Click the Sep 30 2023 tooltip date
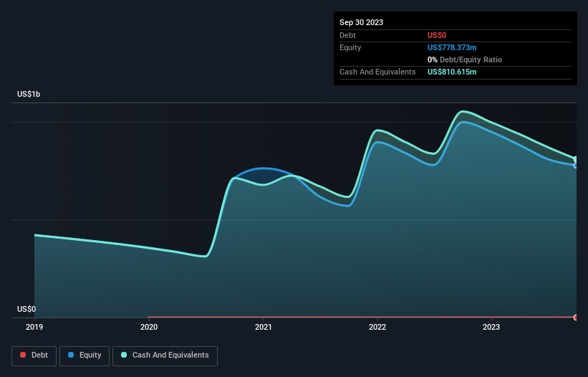The width and height of the screenshot is (588, 377). click(361, 22)
